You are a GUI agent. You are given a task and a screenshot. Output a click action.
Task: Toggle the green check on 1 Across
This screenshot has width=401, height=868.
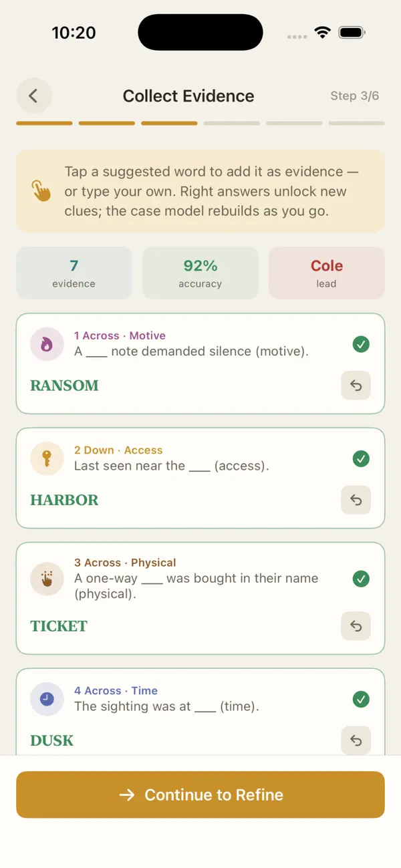click(361, 344)
